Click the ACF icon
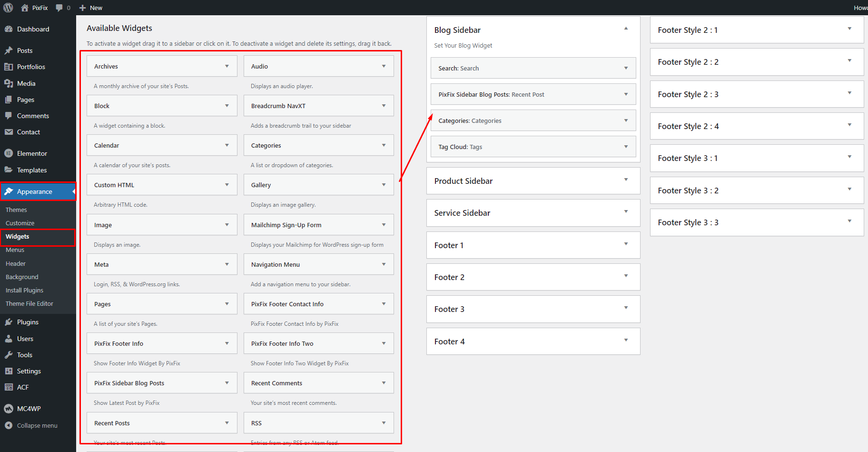The image size is (868, 452). (9, 387)
